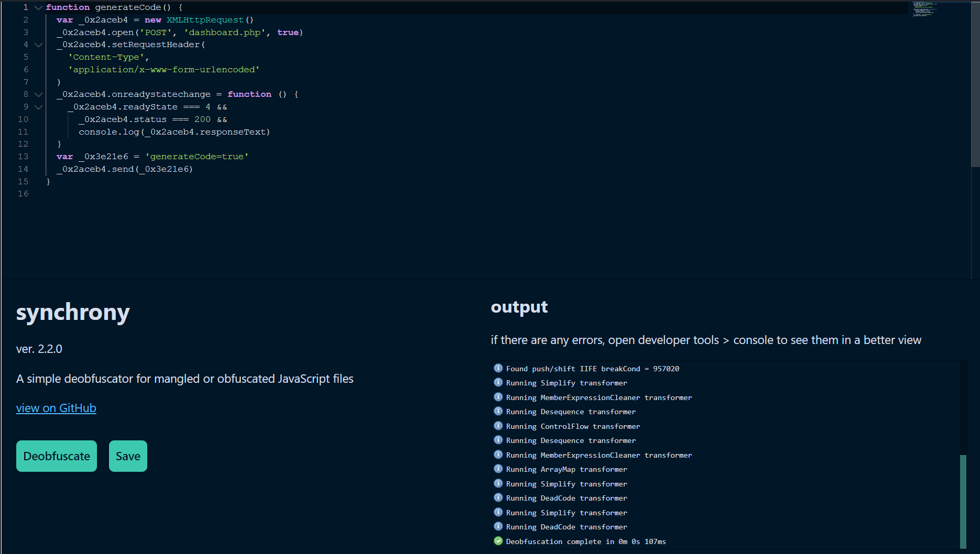This screenshot has width=980, height=554.
Task: Click the editor vertical scrollbar
Action: [x=975, y=84]
